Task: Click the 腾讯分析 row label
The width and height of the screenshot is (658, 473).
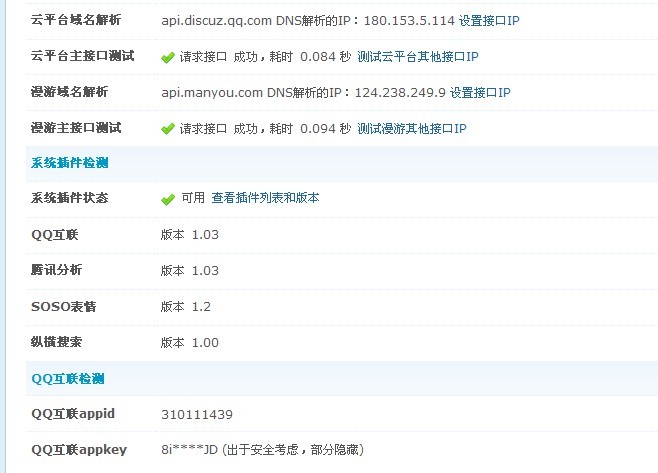Action: point(56,270)
